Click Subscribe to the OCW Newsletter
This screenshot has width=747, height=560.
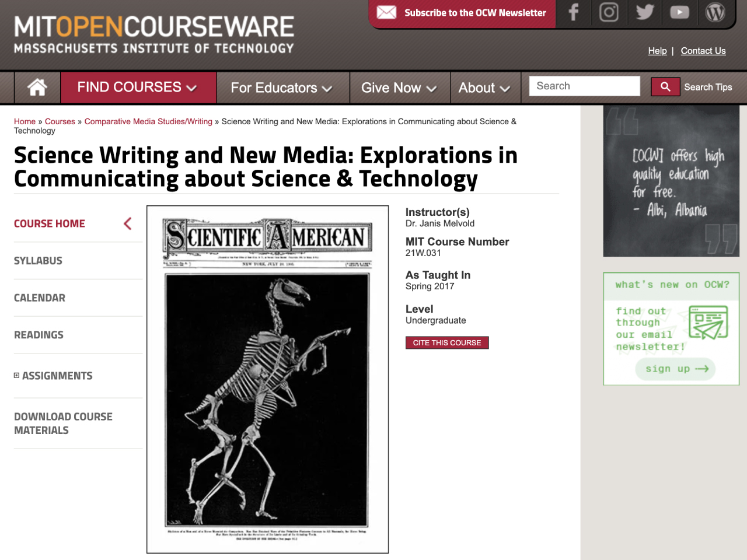[475, 13]
